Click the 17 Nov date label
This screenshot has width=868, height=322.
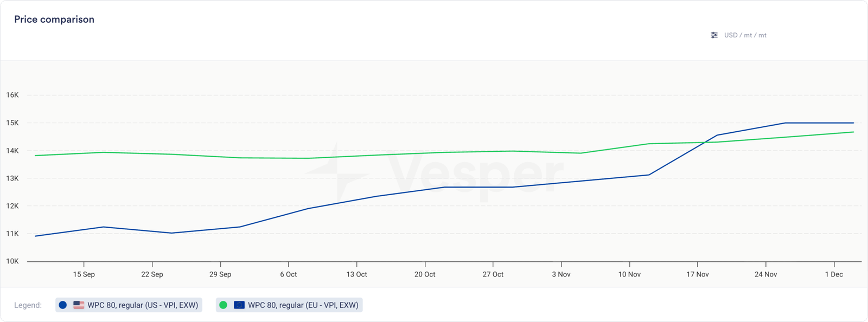click(x=698, y=274)
